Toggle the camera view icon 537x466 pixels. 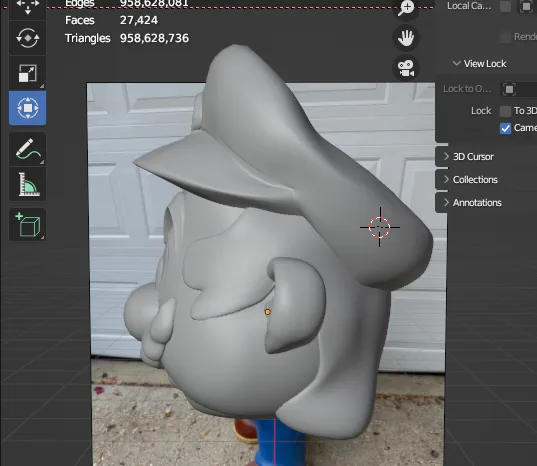click(x=406, y=67)
